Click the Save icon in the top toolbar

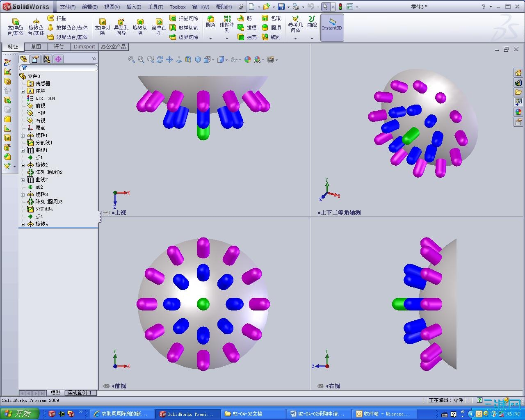281,7
